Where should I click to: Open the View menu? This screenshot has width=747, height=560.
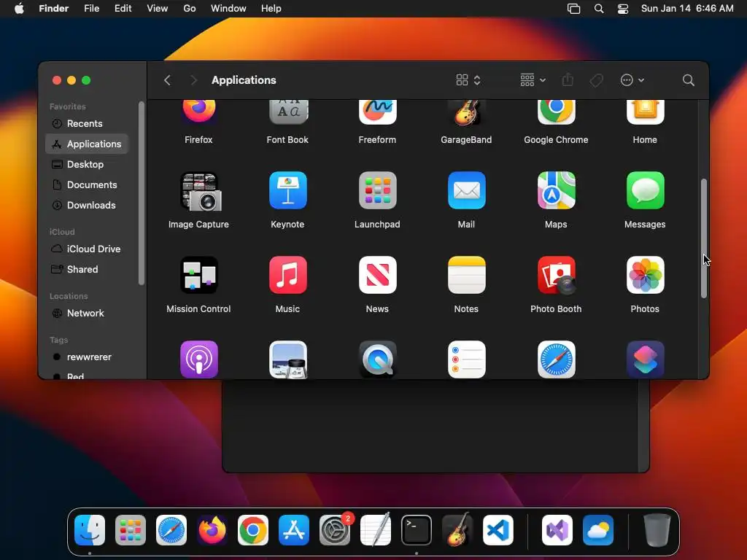[158, 9]
